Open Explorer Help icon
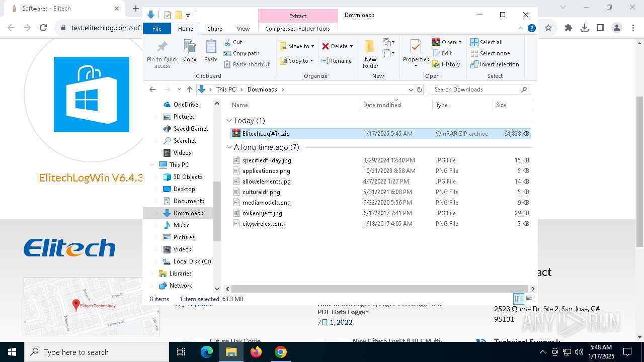Image resolution: width=644 pixels, height=362 pixels. (x=531, y=29)
